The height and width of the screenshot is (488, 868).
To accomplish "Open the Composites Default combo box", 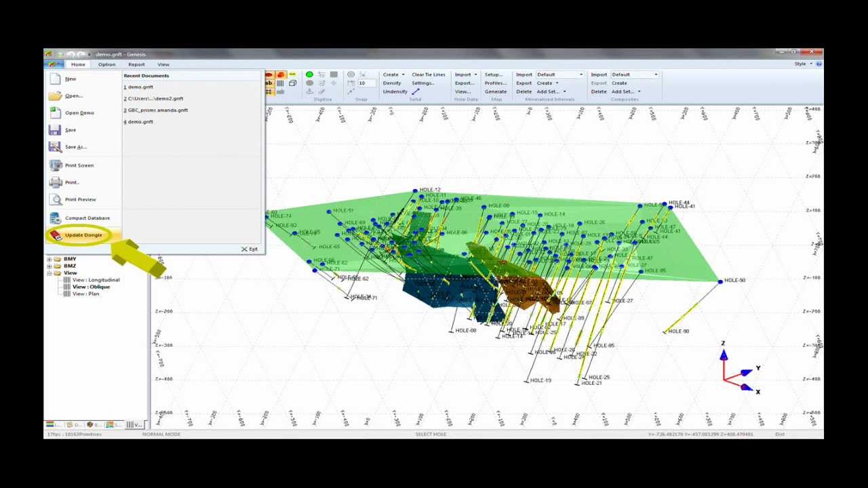I will (634, 75).
